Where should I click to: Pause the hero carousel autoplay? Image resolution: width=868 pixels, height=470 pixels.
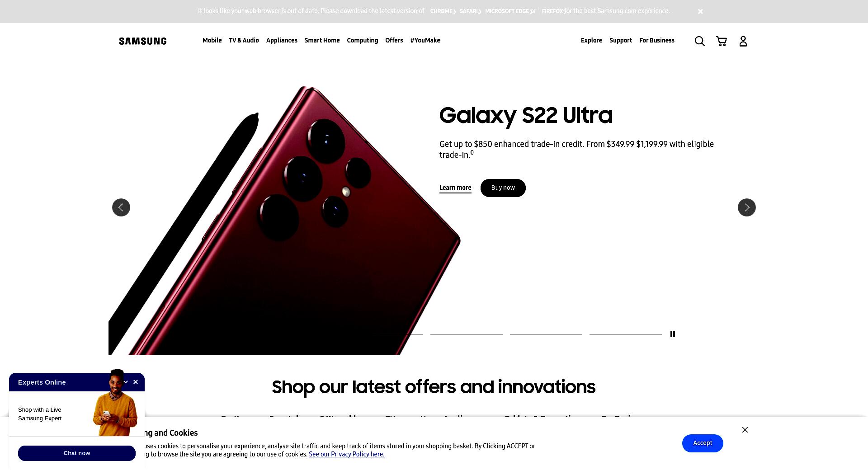click(x=673, y=334)
